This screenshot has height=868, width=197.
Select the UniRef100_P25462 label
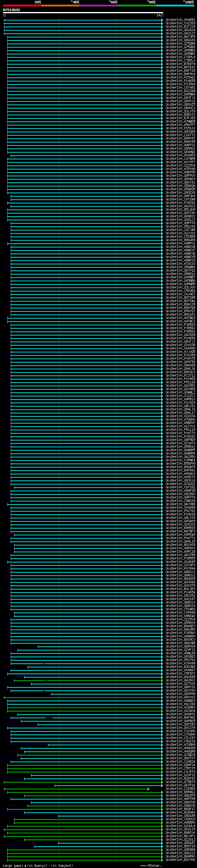[180, 78]
